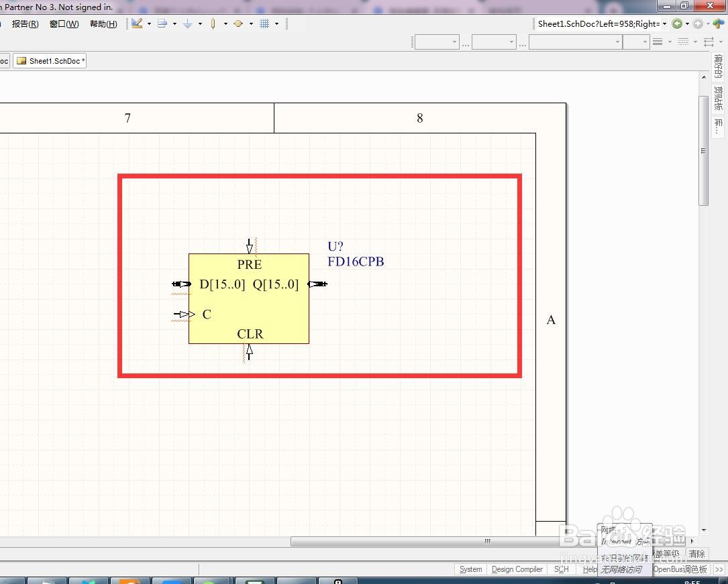The width and height of the screenshot is (728, 584).
Task: Expand the alignment tools dropdown arrow
Action: (174, 23)
